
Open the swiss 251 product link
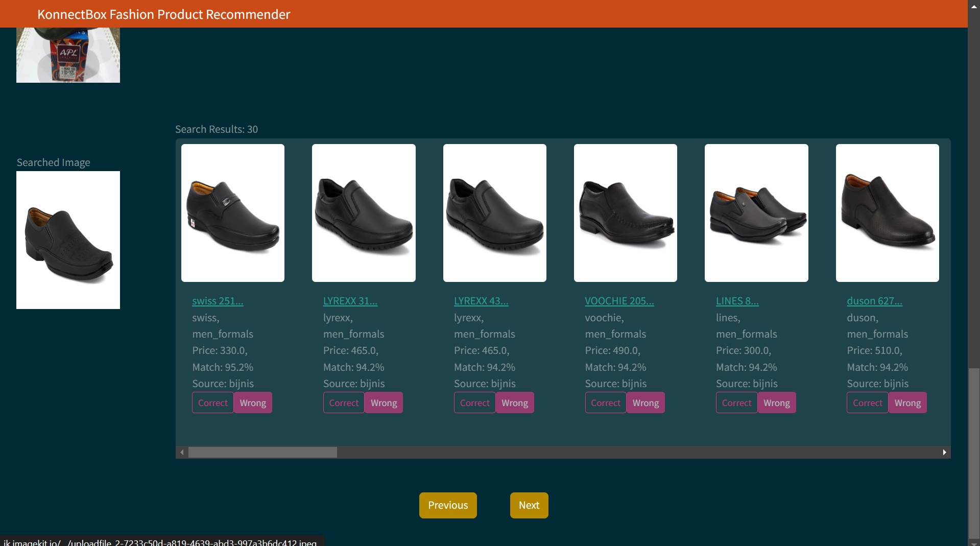point(218,301)
